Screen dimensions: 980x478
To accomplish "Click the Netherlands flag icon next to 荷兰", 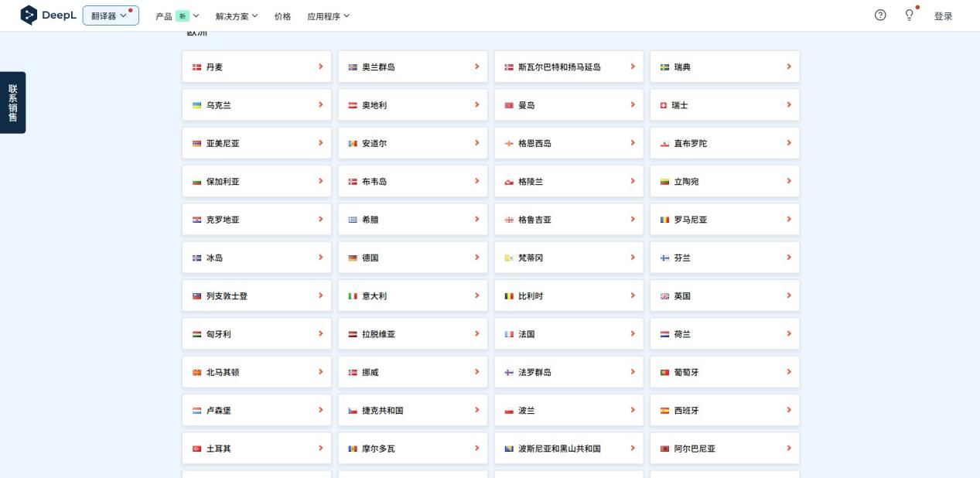I will point(664,334).
